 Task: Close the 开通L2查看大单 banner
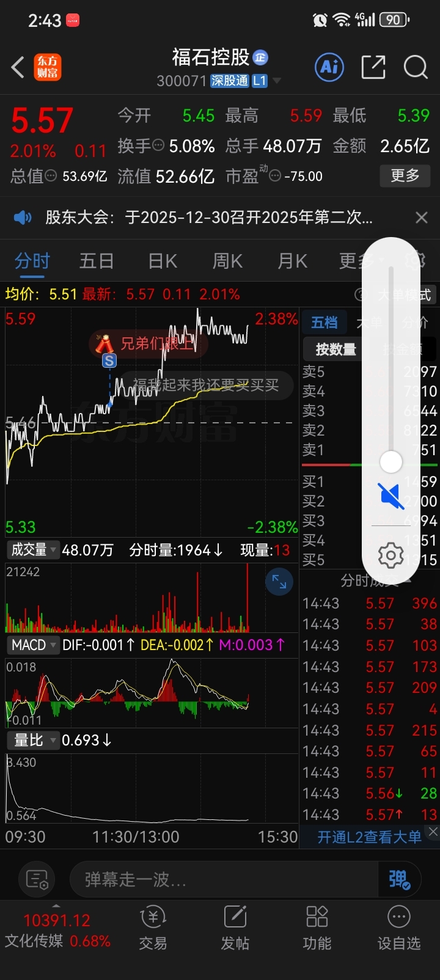433,832
